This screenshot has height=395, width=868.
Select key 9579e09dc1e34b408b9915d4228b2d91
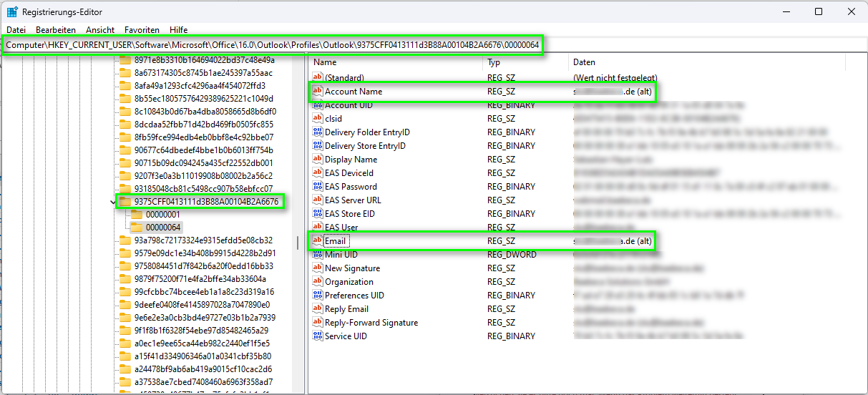coord(205,253)
